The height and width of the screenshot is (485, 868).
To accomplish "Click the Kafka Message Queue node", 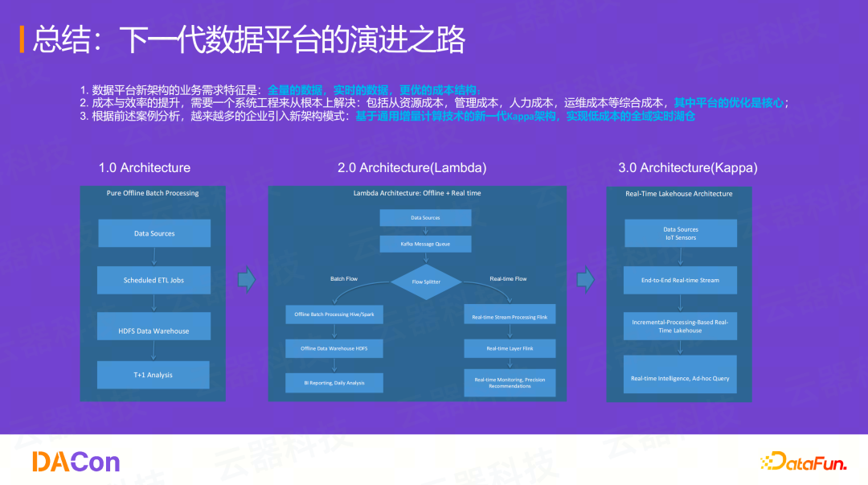I will [425, 244].
